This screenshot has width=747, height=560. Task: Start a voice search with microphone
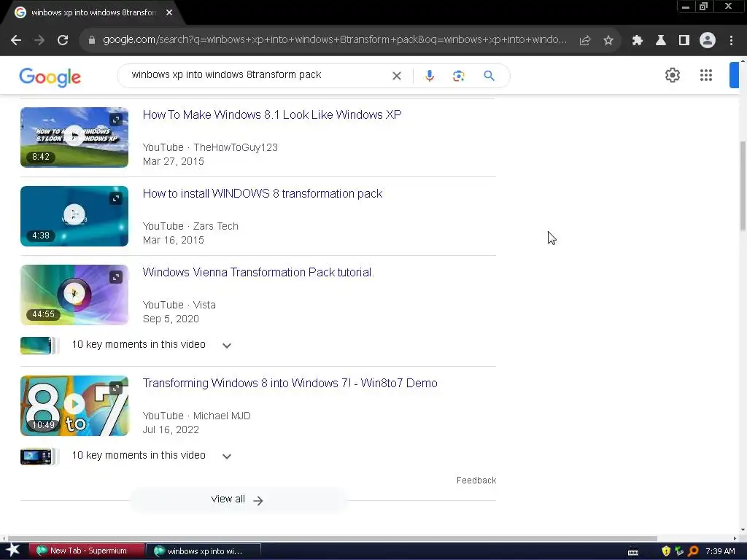tap(429, 76)
